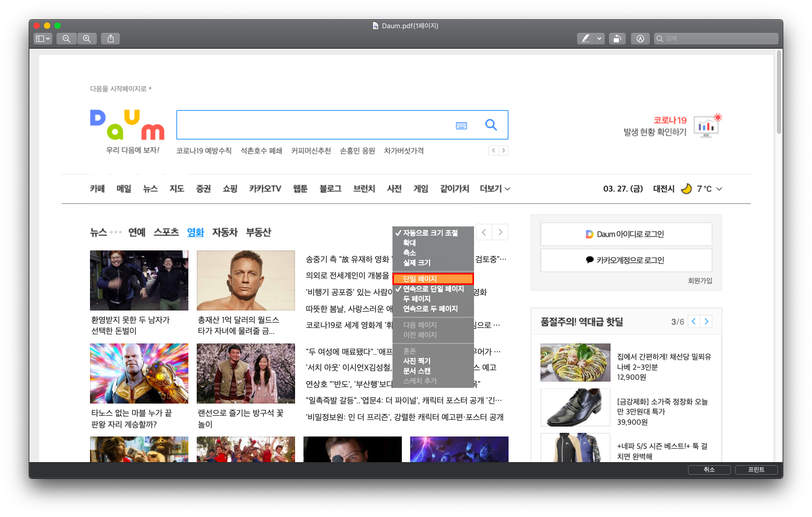812x517 pixels.
Task: Click trending keyword 코로나19 예방수칙
Action: (204, 151)
